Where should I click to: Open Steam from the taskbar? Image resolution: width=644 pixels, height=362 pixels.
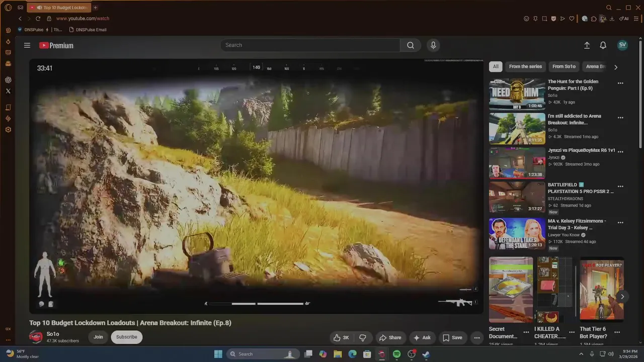(x=426, y=354)
